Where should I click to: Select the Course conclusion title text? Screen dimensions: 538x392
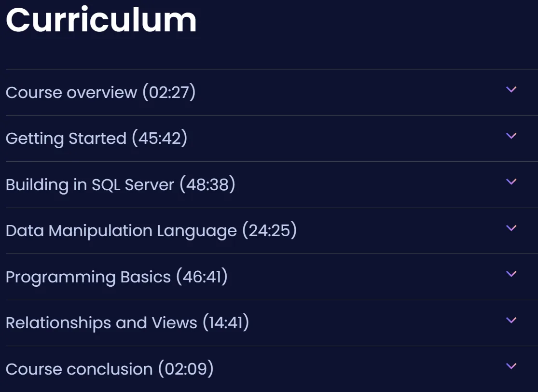79,369
